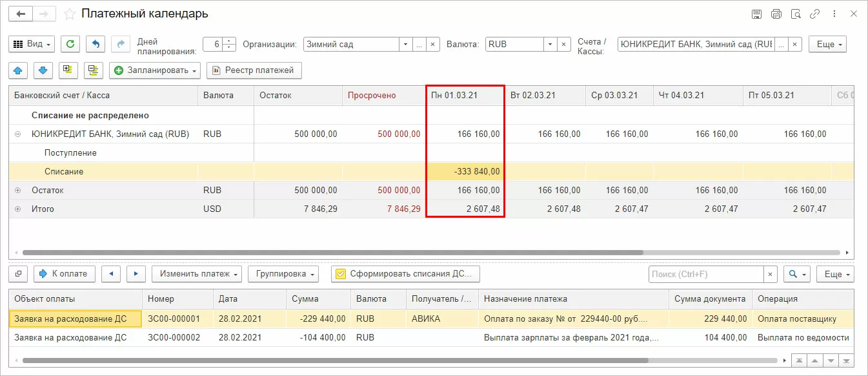This screenshot has height=376, width=868.
Task: Click the Пн 01.03.21 column header
Action: coord(465,95)
